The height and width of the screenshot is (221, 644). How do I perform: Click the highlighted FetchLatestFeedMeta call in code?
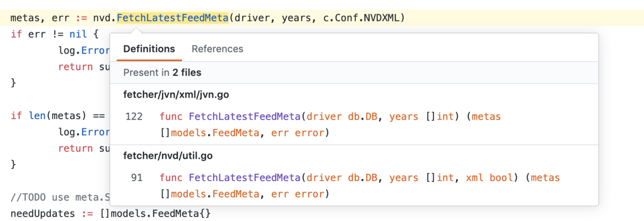point(173,18)
